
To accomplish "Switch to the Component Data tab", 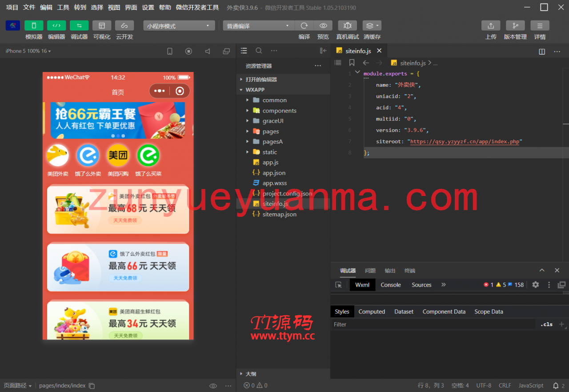I will tap(444, 312).
